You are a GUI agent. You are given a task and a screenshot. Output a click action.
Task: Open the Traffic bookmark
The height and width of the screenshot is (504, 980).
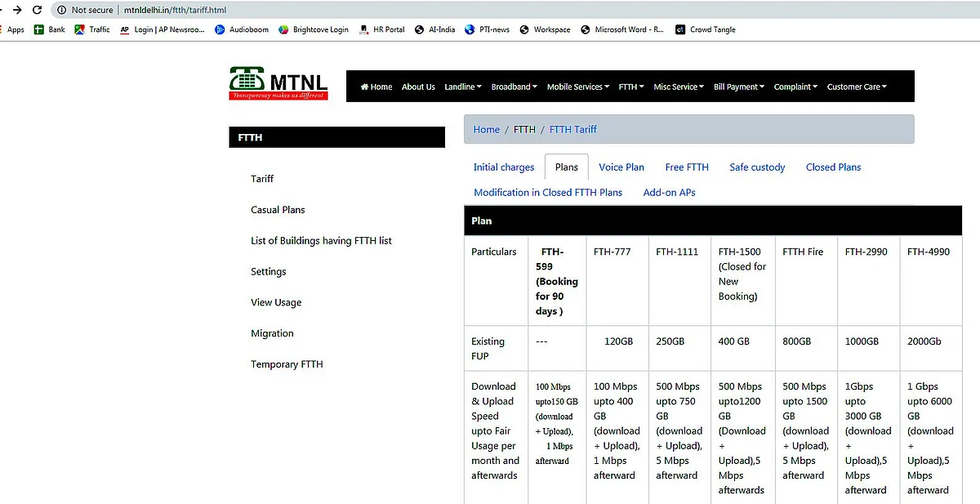point(92,29)
